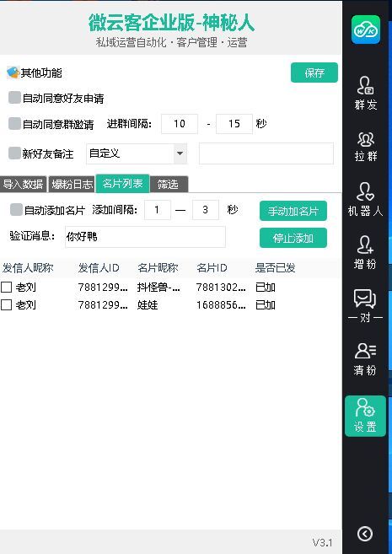Click card ID 1688856... cell
The height and width of the screenshot is (554, 392).
pyautogui.click(x=221, y=305)
